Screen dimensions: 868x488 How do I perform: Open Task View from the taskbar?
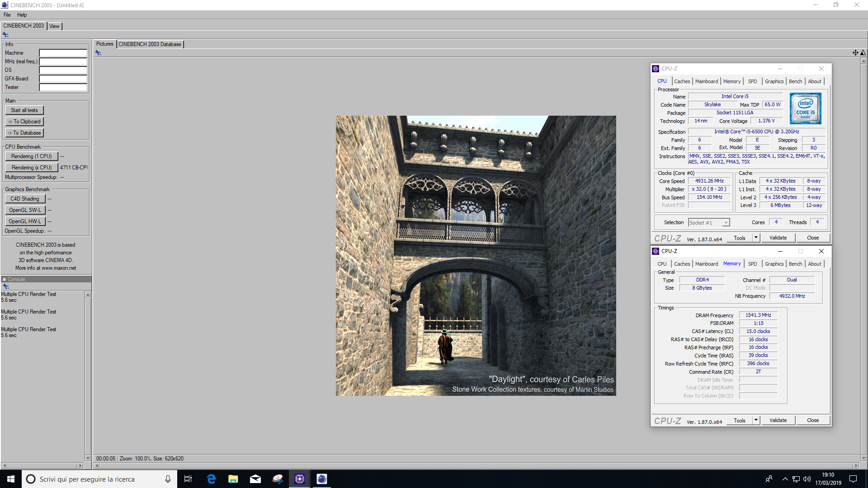pyautogui.click(x=188, y=479)
